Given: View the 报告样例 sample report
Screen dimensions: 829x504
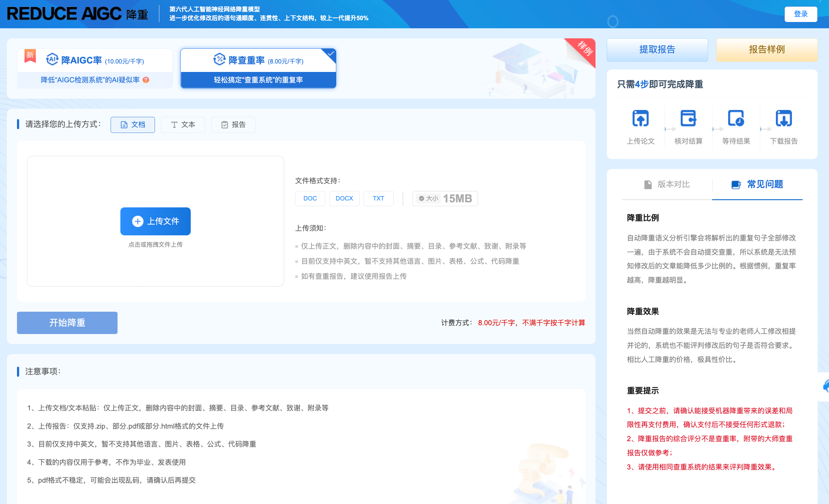Looking at the screenshot, I should click(x=766, y=50).
